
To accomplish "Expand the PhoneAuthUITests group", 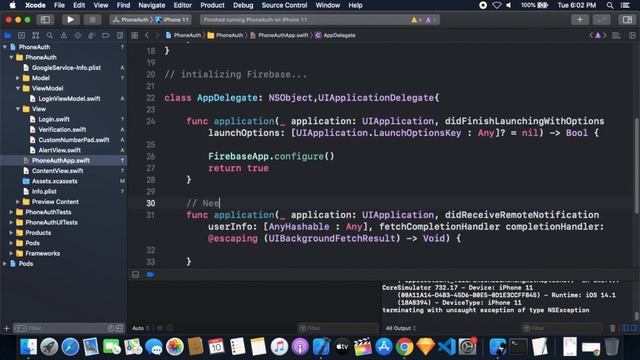I will coord(11,222).
